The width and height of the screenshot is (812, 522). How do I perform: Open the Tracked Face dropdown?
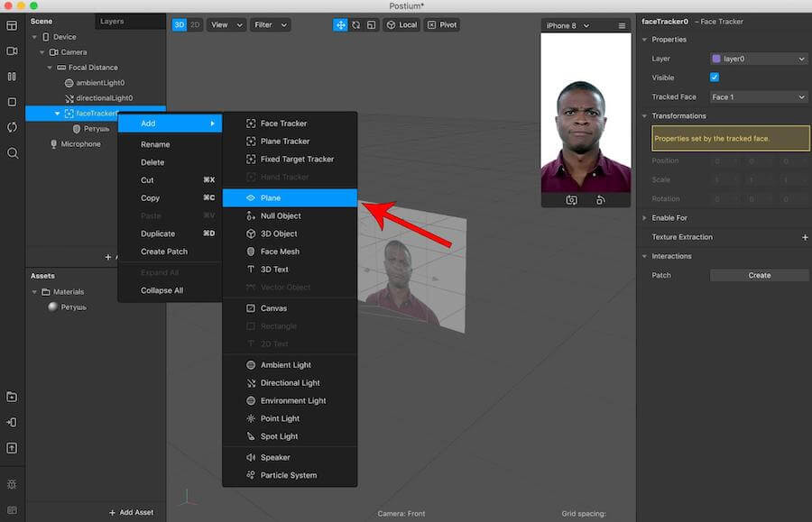tap(758, 97)
